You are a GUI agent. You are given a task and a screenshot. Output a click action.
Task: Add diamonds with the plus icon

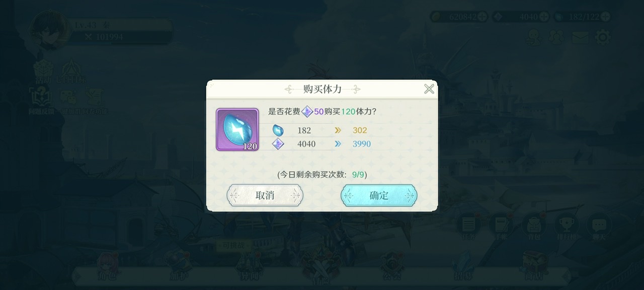pos(544,17)
